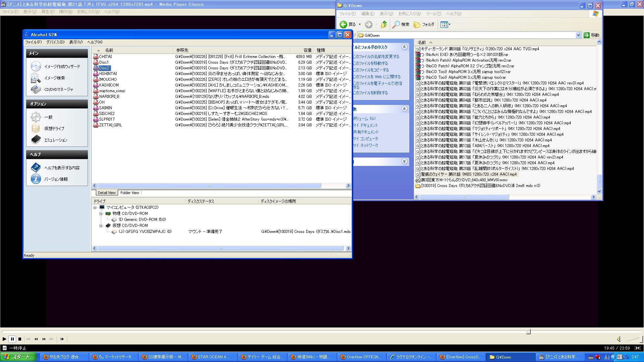Toggle Folders (フォルダ) pane in Explorer
The image size is (644, 362).
(424, 24)
